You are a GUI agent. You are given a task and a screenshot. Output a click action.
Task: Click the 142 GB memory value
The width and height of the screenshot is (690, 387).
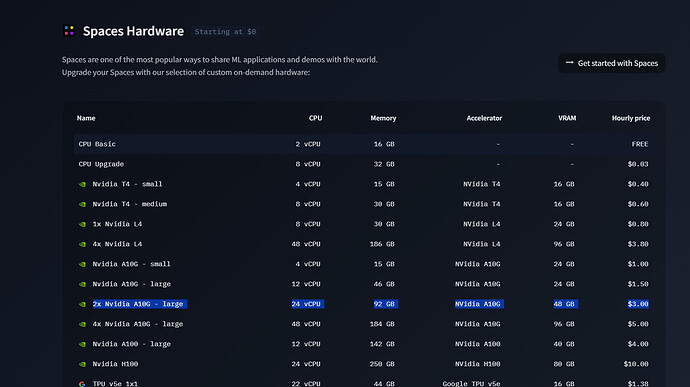point(382,344)
